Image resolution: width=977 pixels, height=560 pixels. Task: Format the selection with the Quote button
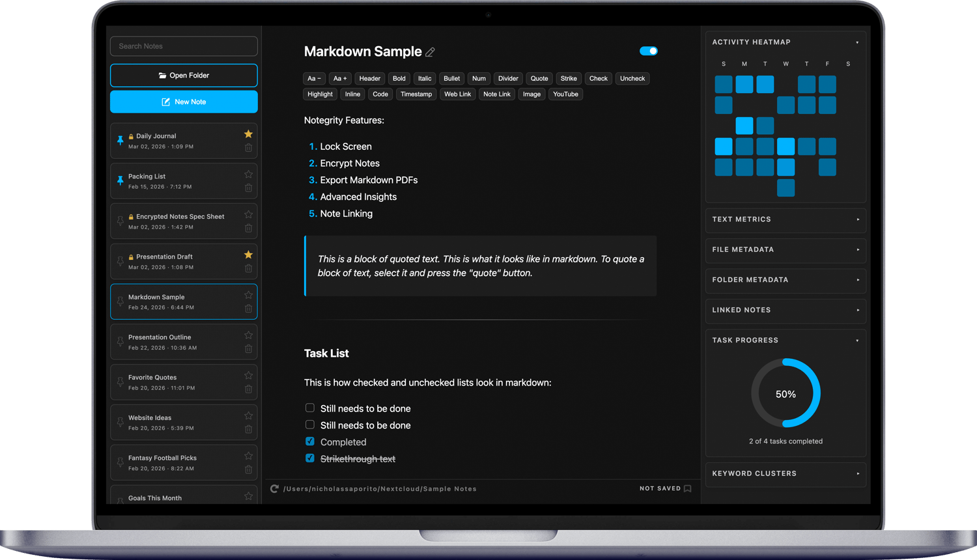pos(539,79)
